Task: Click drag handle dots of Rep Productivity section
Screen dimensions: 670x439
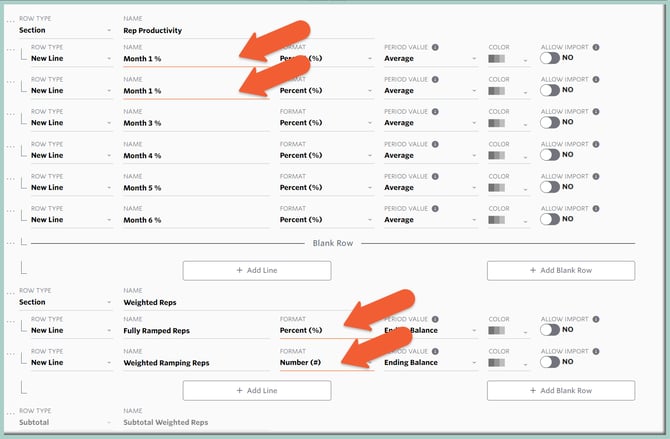Action: pos(9,21)
